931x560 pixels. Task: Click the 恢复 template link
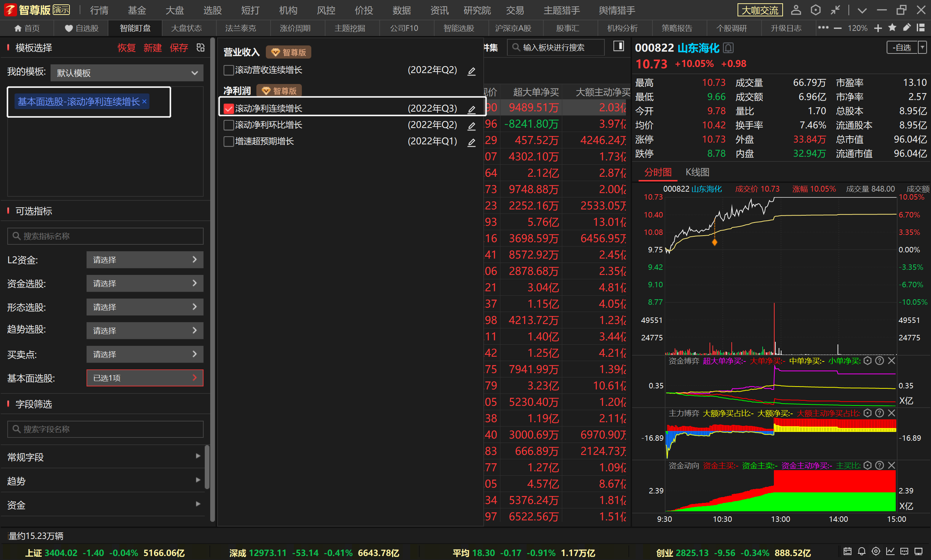127,48
